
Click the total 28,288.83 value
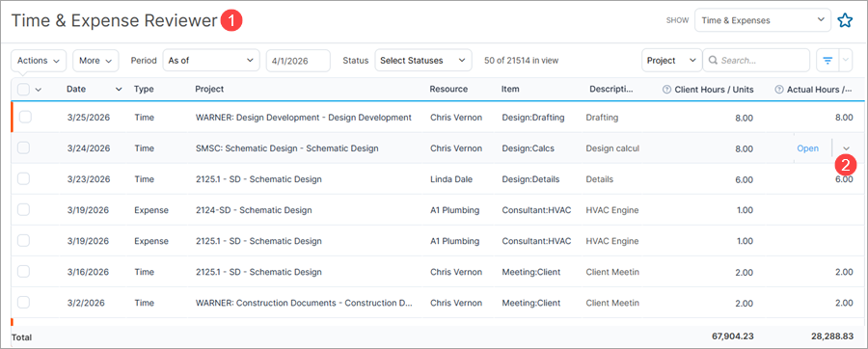[832, 336]
